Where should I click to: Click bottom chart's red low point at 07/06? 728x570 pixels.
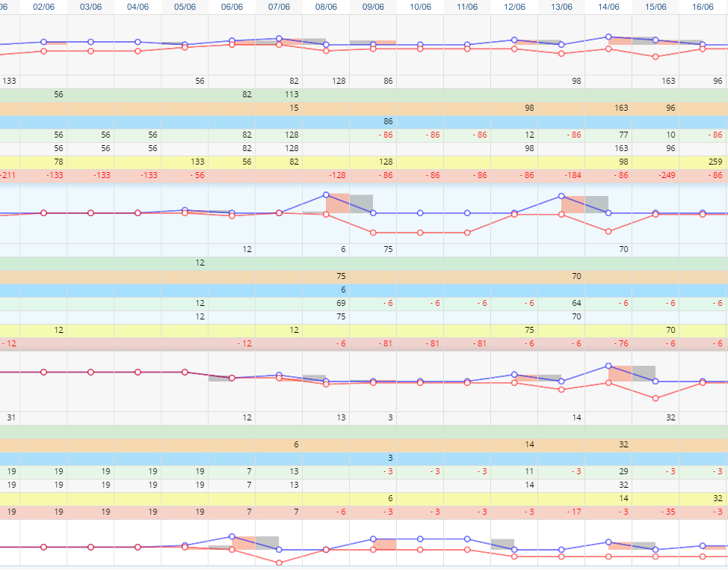[x=279, y=563]
